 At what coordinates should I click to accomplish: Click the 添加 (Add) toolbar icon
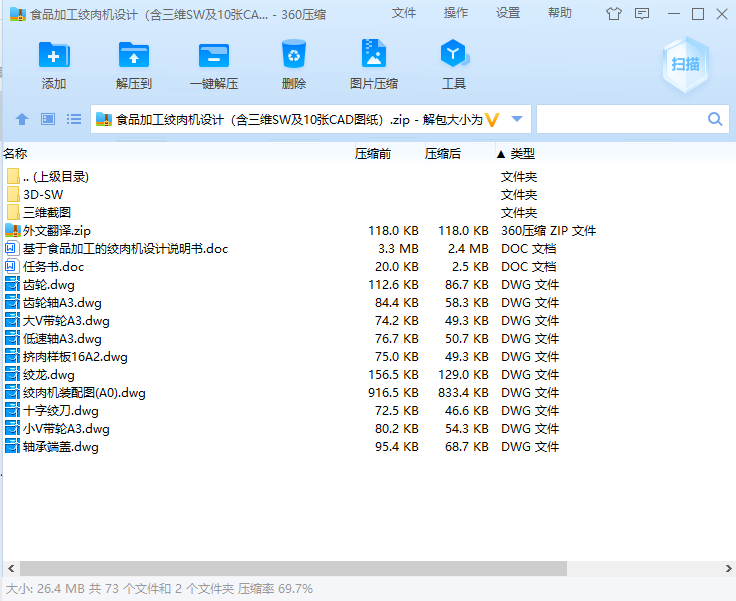(x=54, y=55)
